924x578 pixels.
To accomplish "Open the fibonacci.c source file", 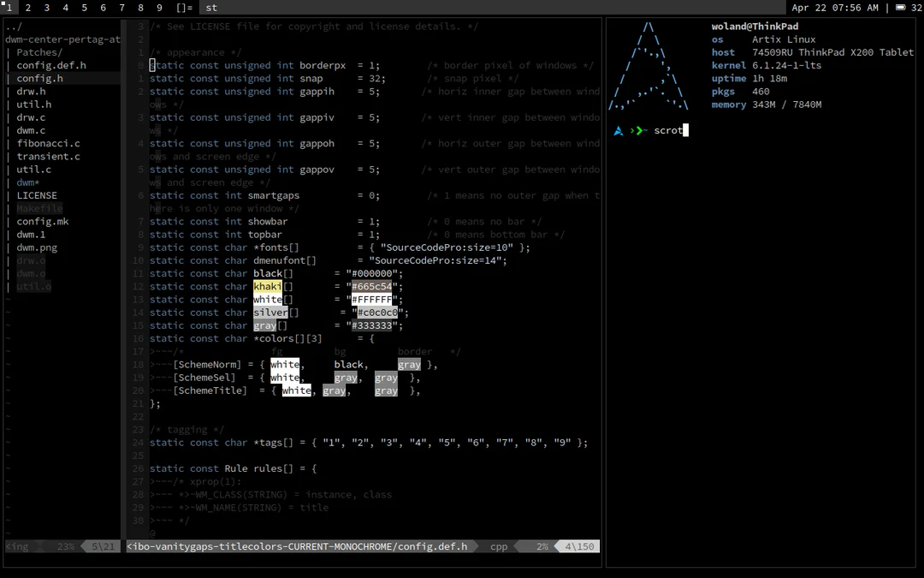I will pos(50,143).
